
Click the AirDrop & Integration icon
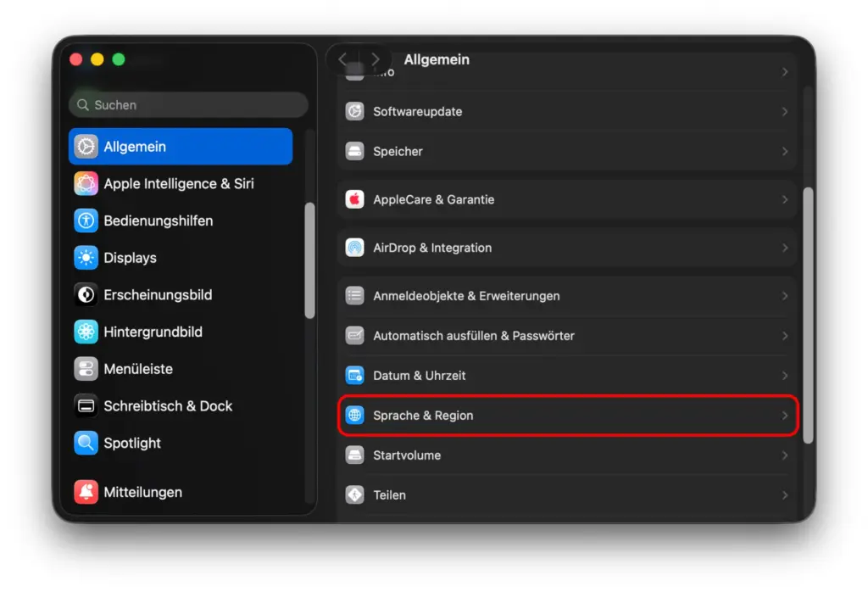[x=355, y=248]
